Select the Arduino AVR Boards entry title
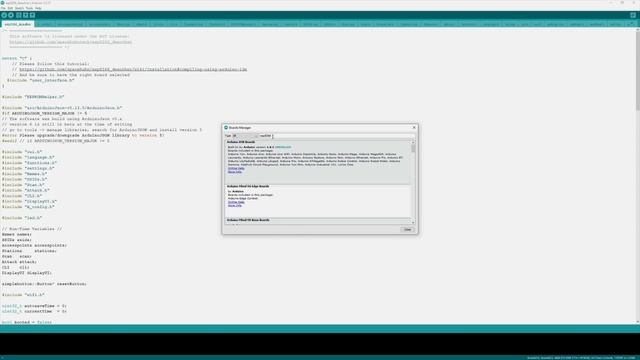The width and height of the screenshot is (640, 360). click(241, 142)
